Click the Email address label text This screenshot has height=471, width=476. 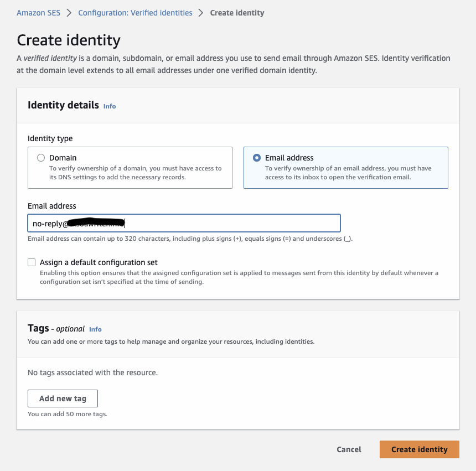(289, 158)
